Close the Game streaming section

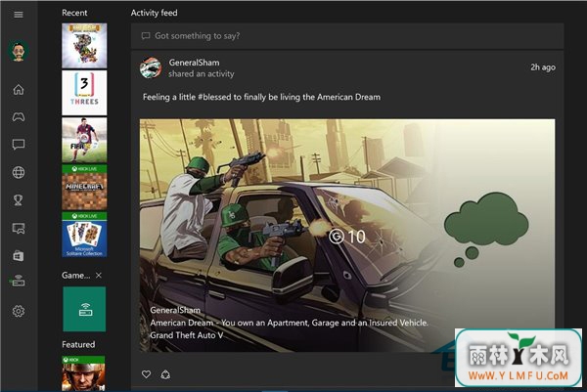[x=99, y=276]
